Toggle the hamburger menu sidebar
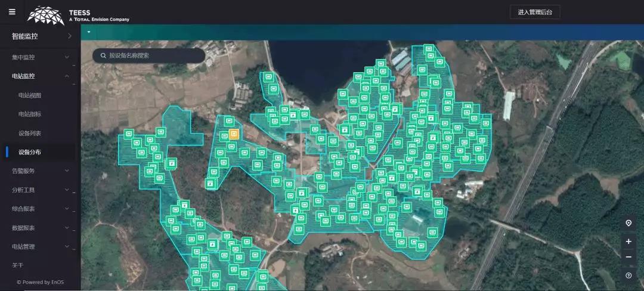The width and height of the screenshot is (644, 291). pos(12,12)
